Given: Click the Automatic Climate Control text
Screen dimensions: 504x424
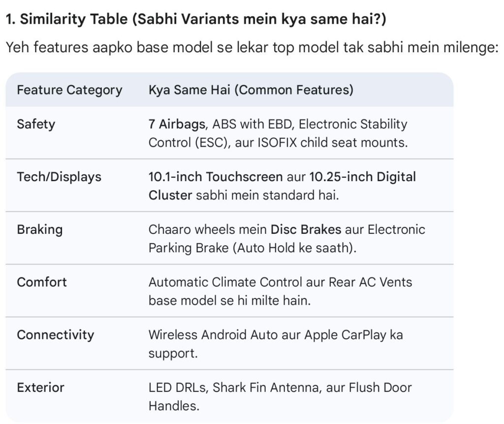Looking at the screenshot, I should [225, 282].
